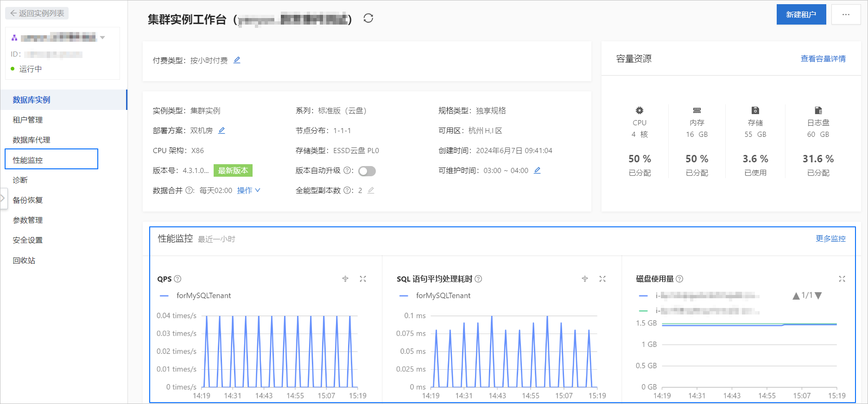Expand QPS chart to fullscreen
The image size is (868, 404).
click(363, 279)
